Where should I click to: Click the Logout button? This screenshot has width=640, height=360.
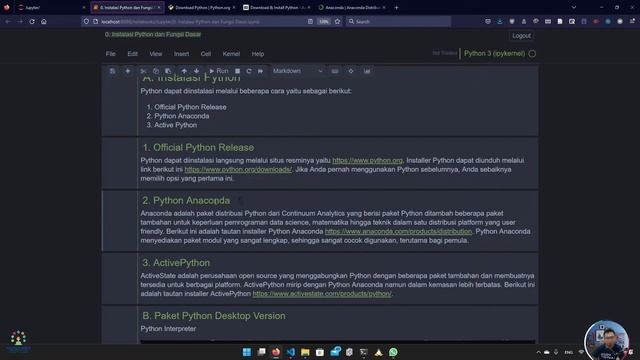521,36
